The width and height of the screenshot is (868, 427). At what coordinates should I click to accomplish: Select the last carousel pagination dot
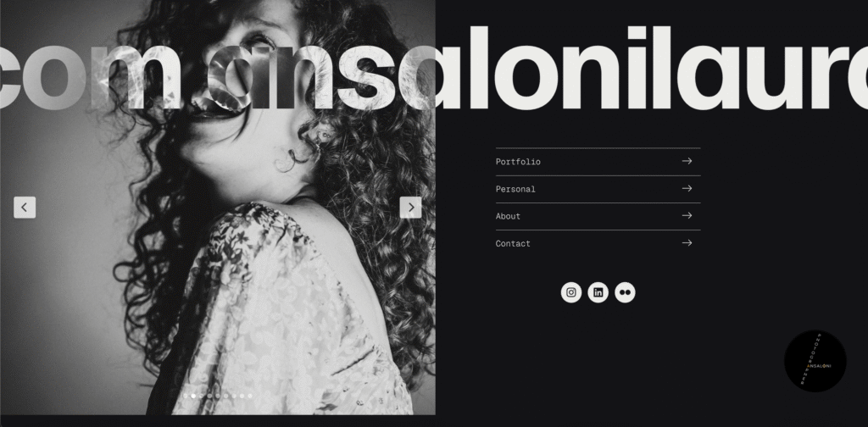[250, 396]
